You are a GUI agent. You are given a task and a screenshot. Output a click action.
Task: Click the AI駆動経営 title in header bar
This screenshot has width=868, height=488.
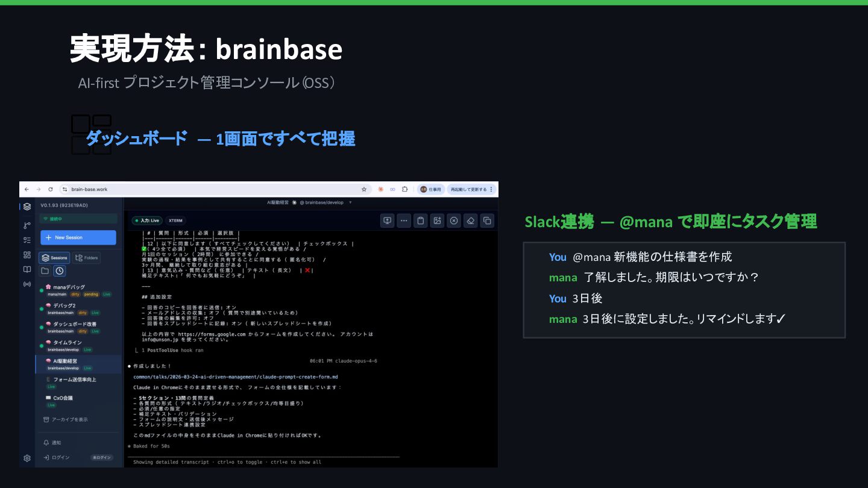(278, 202)
